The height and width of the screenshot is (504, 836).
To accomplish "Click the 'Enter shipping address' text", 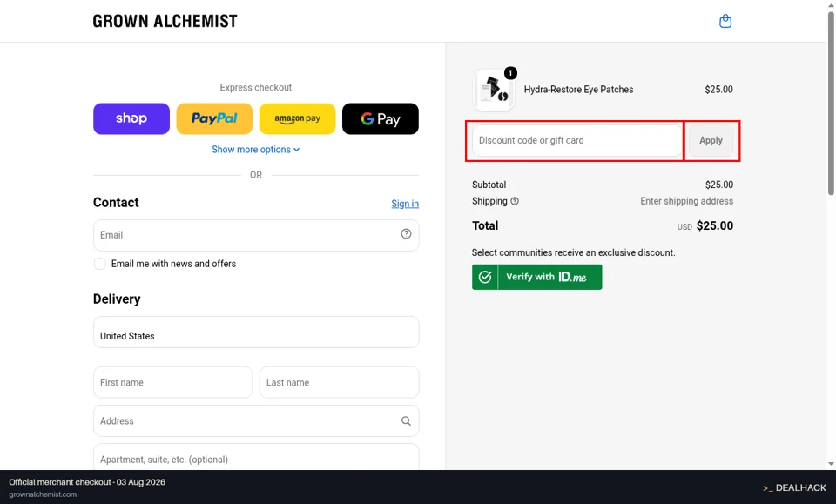I will tap(687, 201).
